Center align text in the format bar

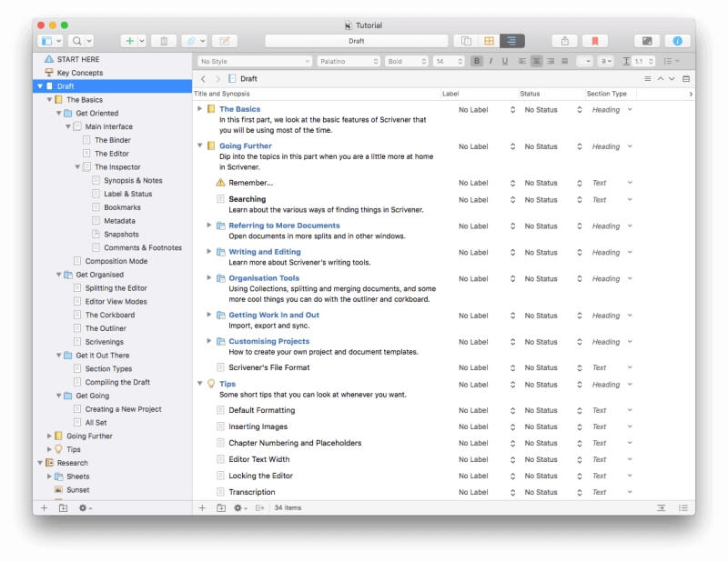tap(536, 61)
